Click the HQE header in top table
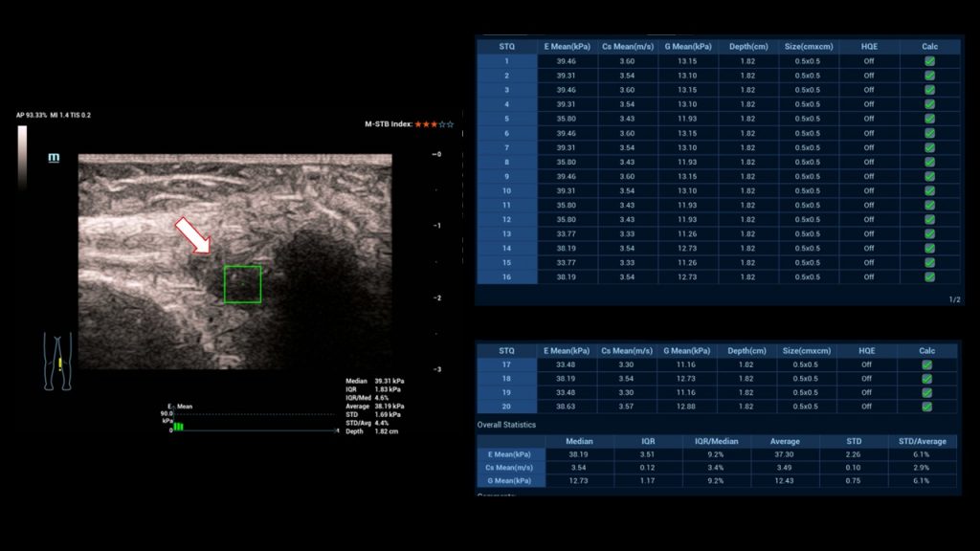Image resolution: width=980 pixels, height=551 pixels. pyautogui.click(x=869, y=46)
